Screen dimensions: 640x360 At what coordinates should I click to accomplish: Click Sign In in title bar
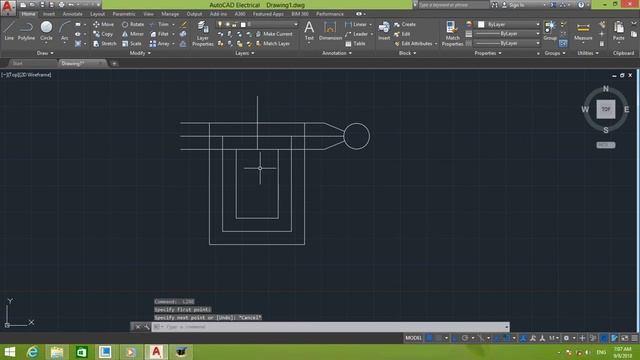tap(513, 5)
